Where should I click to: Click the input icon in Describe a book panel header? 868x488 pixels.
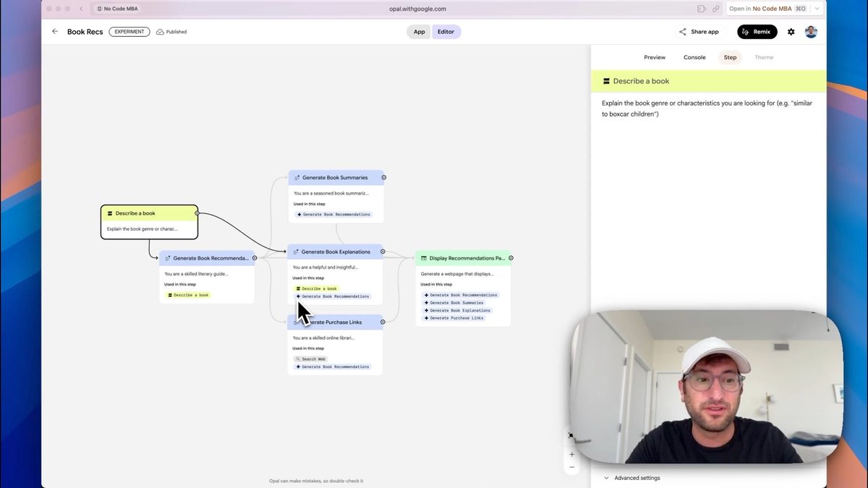click(x=606, y=81)
